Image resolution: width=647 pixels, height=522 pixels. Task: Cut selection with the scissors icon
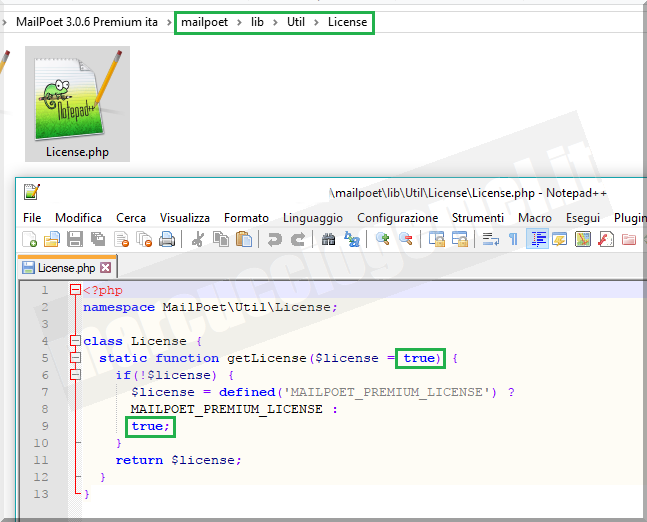pos(198,239)
